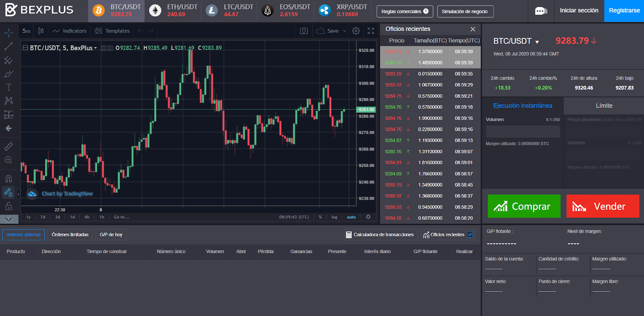
Task: Click the red Vender button
Action: (x=603, y=206)
